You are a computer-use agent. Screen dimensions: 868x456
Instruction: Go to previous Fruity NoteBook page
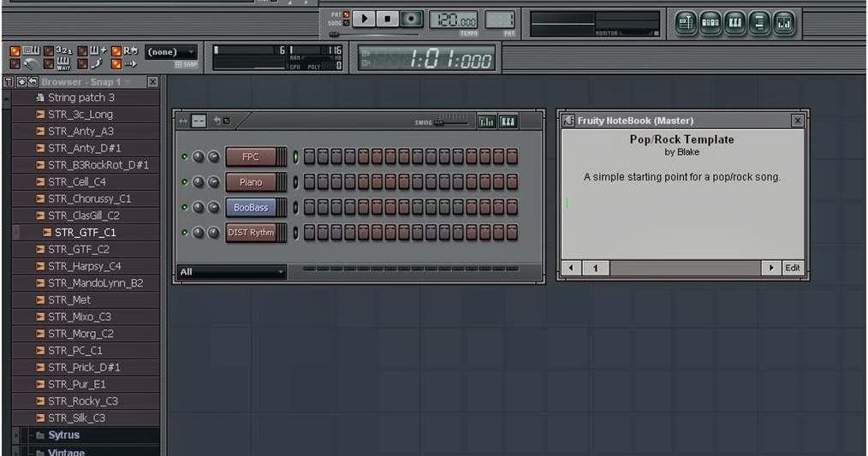(x=571, y=268)
